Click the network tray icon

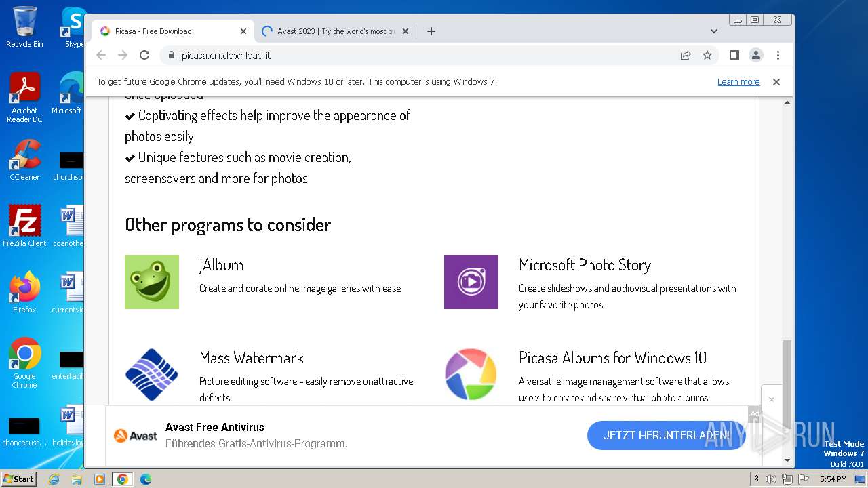point(787,479)
